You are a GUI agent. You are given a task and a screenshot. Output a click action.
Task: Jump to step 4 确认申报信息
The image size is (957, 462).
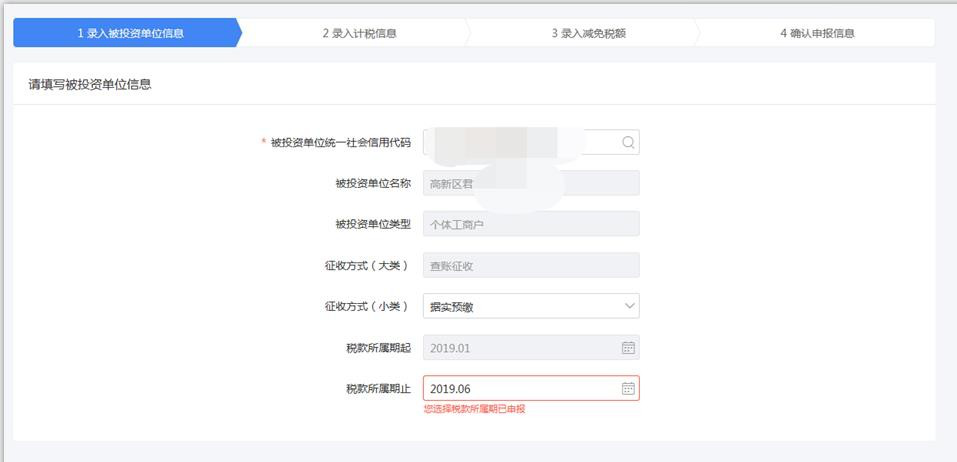[x=817, y=33]
